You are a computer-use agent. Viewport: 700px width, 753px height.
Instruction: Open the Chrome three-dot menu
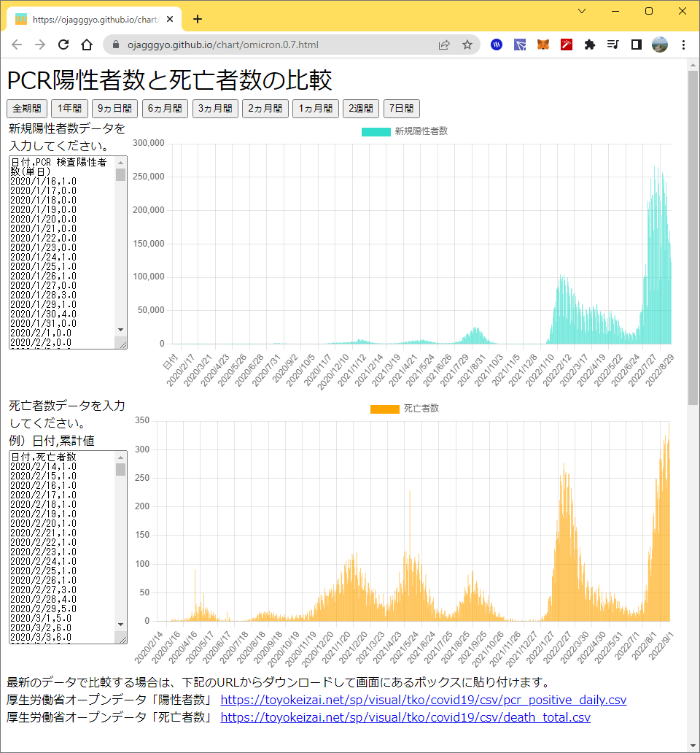[x=683, y=45]
